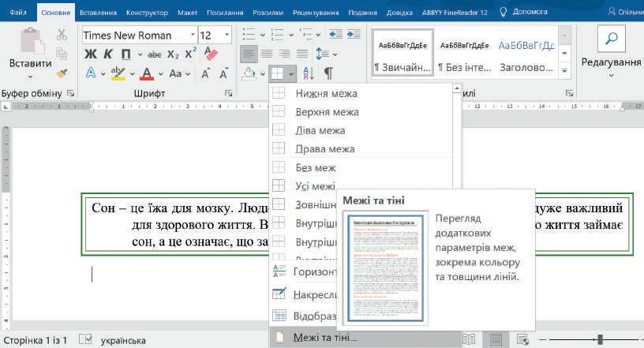Open the Шрифт dialog launcher
The image size is (644, 348).
coord(228,94)
